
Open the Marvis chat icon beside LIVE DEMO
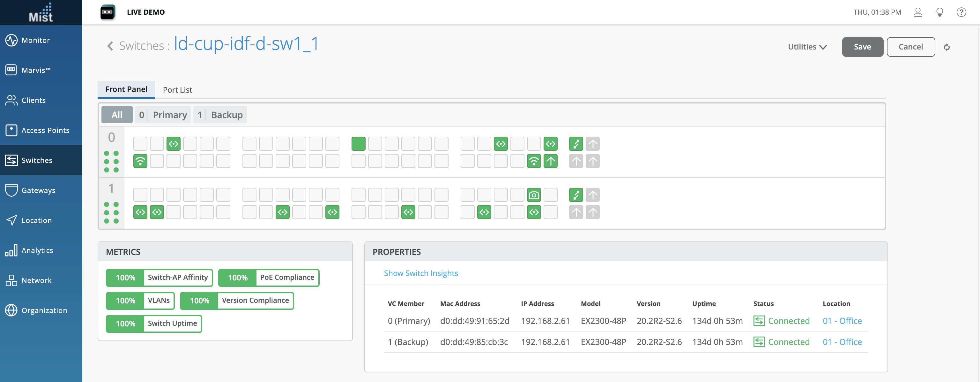pos(108,12)
